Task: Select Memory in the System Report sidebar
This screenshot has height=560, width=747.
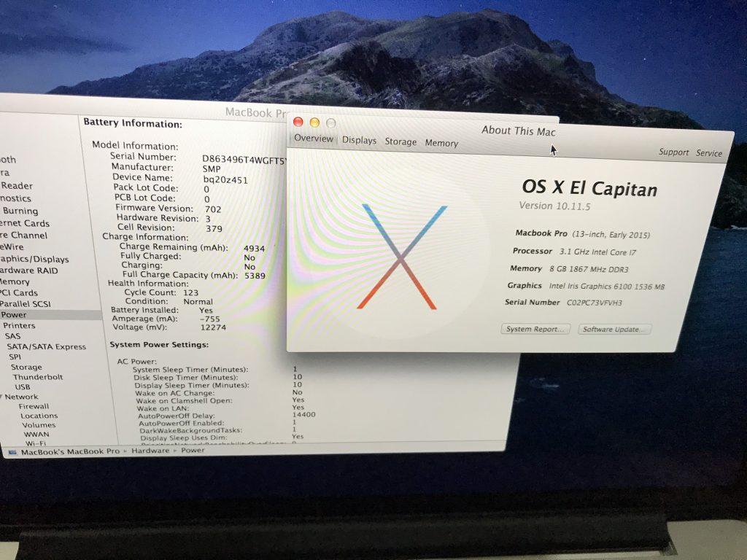Action: pyautogui.click(x=15, y=281)
